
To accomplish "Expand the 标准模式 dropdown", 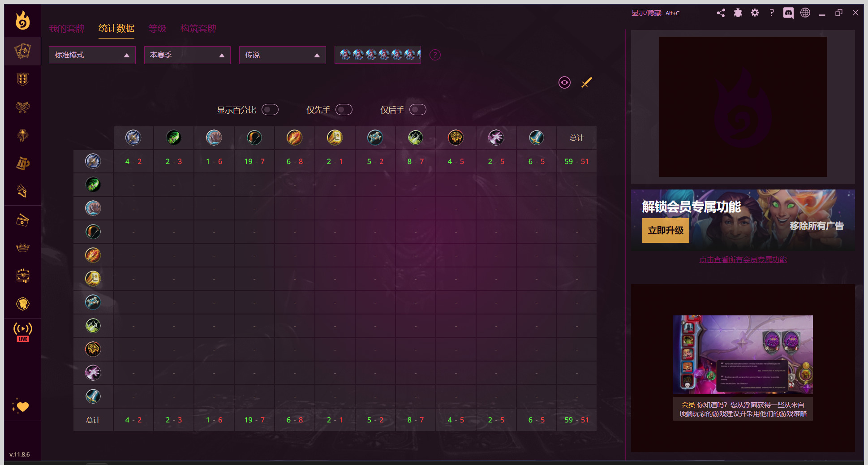I will click(x=92, y=55).
